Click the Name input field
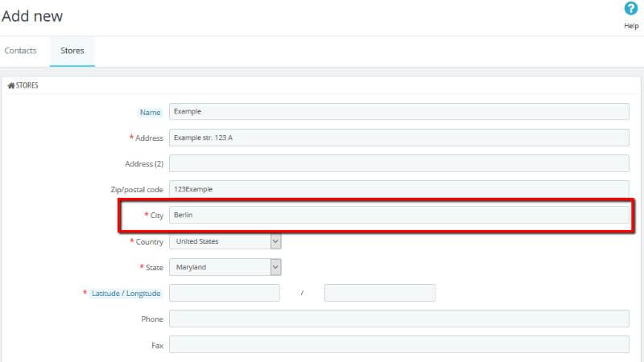The height and width of the screenshot is (362, 644). [x=398, y=112]
